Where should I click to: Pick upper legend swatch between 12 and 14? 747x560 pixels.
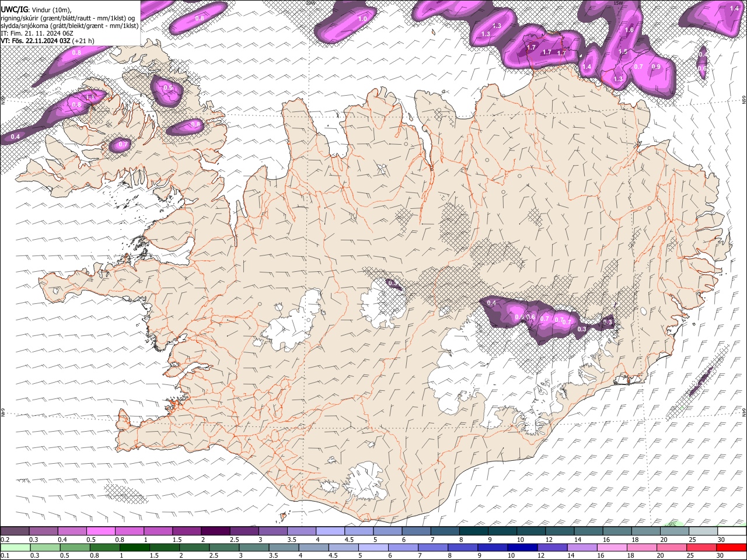(560, 531)
